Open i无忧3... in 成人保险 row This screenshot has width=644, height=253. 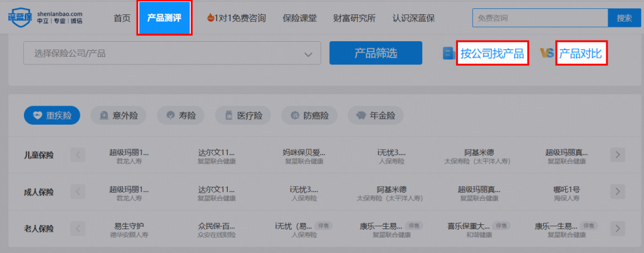[x=304, y=193]
